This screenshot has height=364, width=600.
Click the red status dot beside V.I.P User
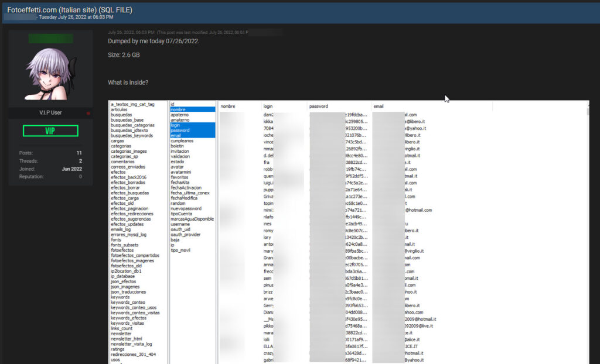pos(88,113)
